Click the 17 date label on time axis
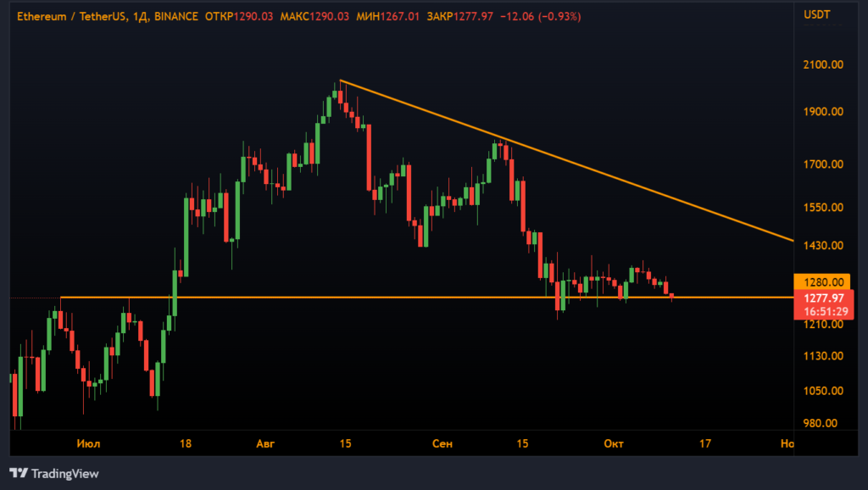The height and width of the screenshot is (490, 868). pos(704,443)
